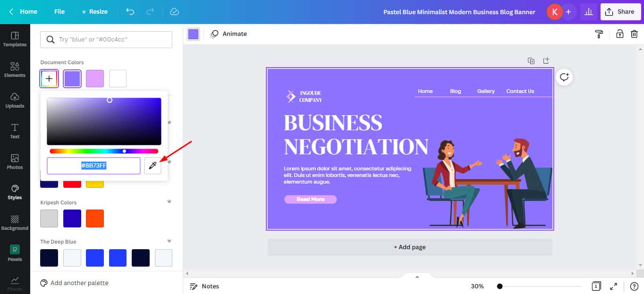Click the lock icon in the toolbar
Image resolution: width=644 pixels, height=294 pixels.
(x=619, y=34)
